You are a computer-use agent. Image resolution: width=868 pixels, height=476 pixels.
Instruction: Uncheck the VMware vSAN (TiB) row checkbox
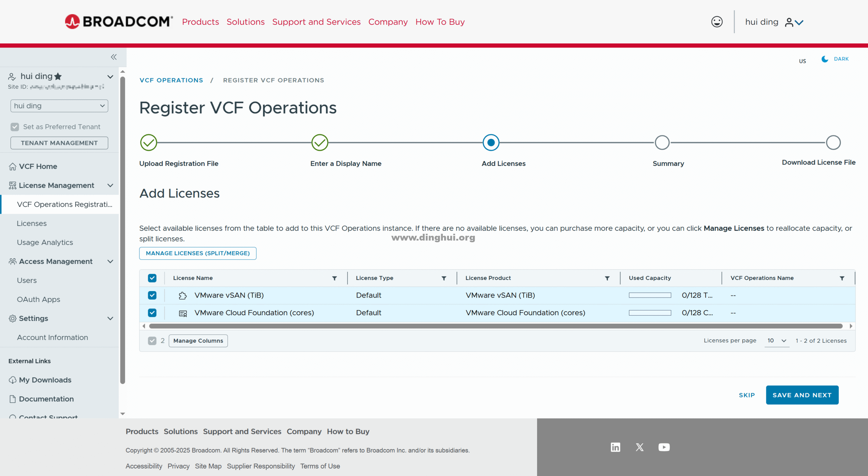[x=152, y=295]
